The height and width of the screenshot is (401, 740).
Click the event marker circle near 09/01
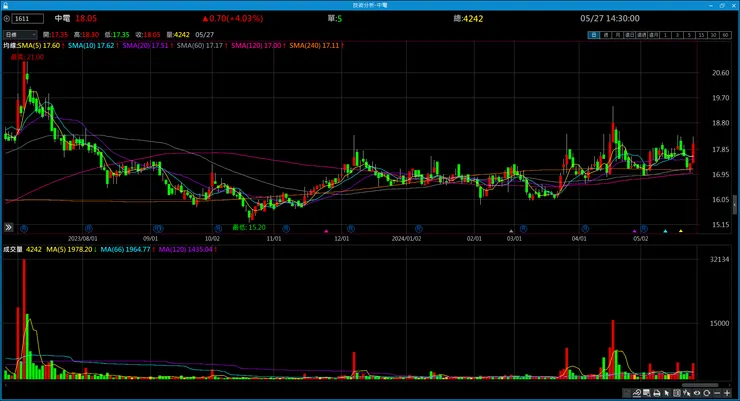pyautogui.click(x=158, y=228)
